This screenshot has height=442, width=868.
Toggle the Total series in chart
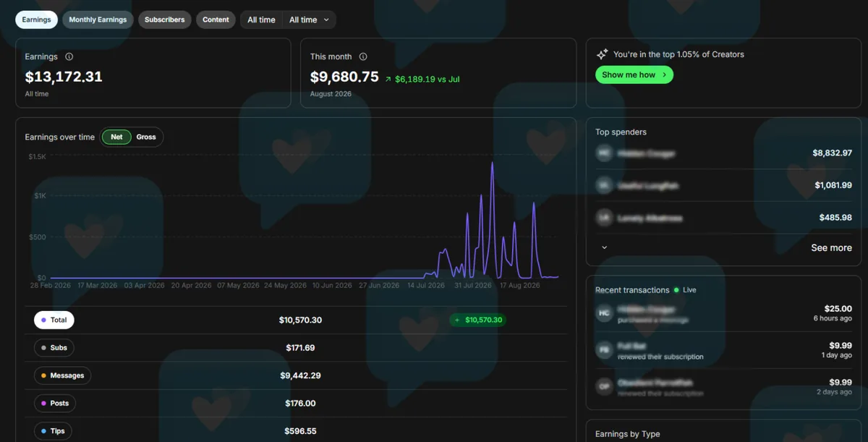click(x=54, y=320)
